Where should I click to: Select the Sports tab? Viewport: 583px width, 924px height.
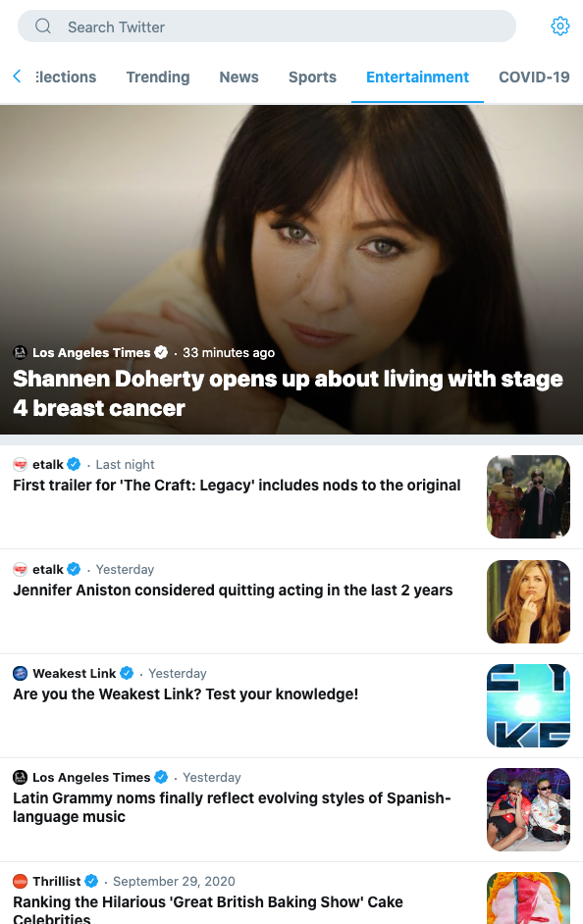tap(312, 77)
